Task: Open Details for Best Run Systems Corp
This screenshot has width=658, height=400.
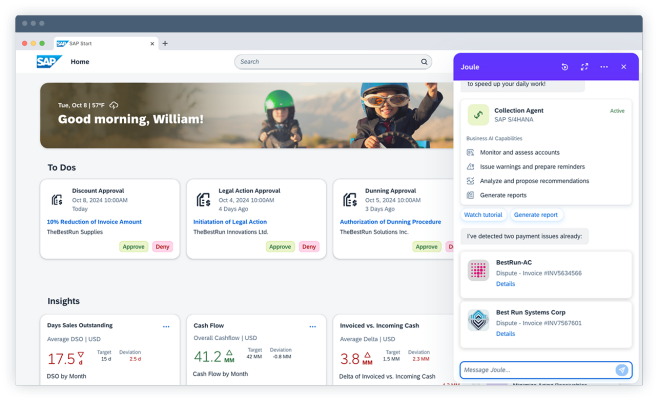Action: 505,334
